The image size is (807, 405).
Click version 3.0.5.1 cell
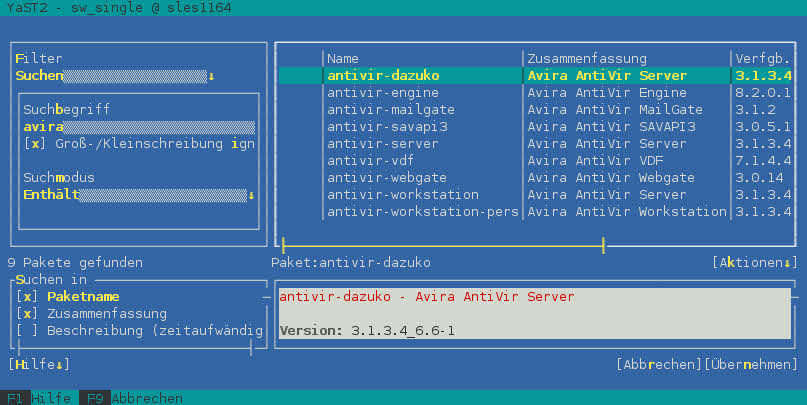(x=763, y=127)
